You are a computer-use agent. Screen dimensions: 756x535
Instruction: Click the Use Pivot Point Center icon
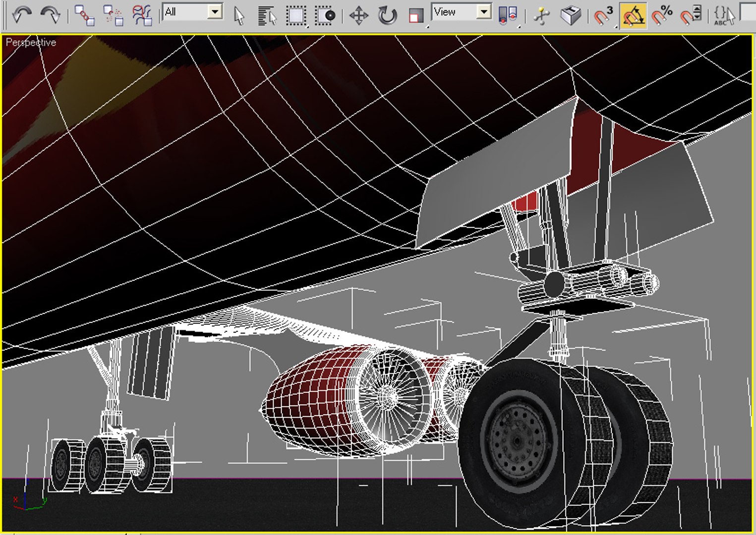[x=508, y=15]
